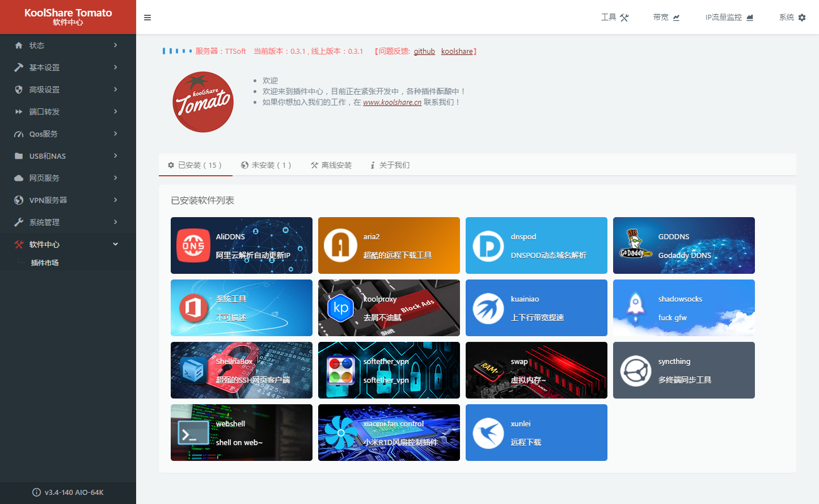Open the IP流量监控 toolbar item

point(729,18)
